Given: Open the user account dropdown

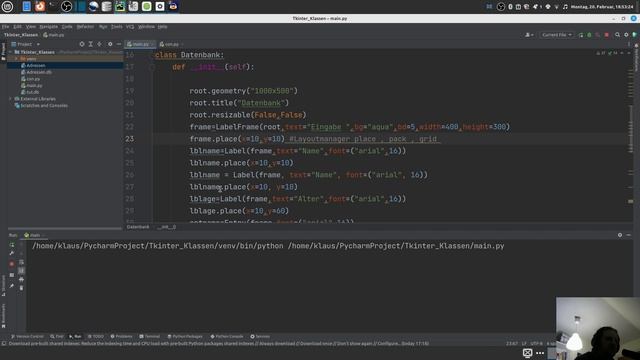Looking at the screenshot, I should (529, 35).
